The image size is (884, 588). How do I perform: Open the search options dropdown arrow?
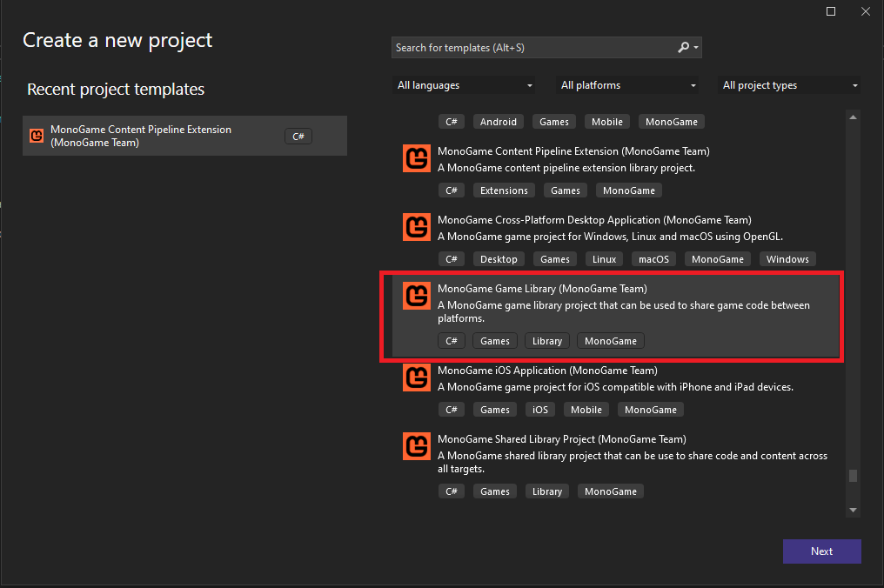[696, 47]
